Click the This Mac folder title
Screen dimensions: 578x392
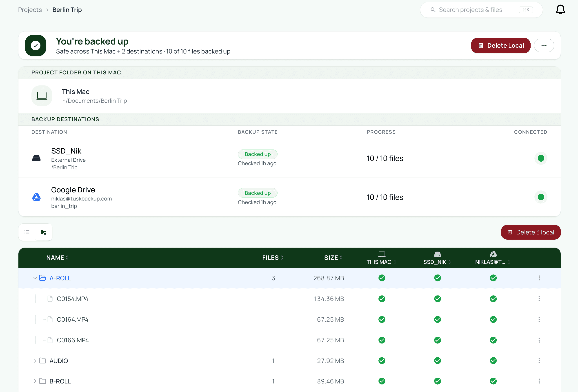pyautogui.click(x=76, y=92)
